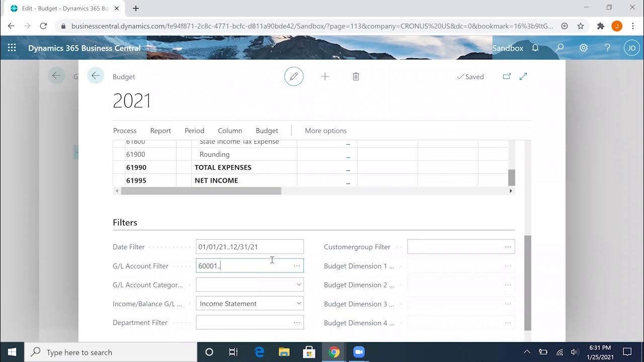Open the app launcher waffle menu

point(12,48)
